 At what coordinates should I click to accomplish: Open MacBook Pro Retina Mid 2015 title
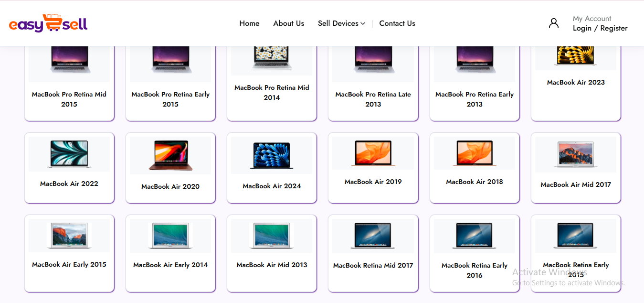[69, 99]
